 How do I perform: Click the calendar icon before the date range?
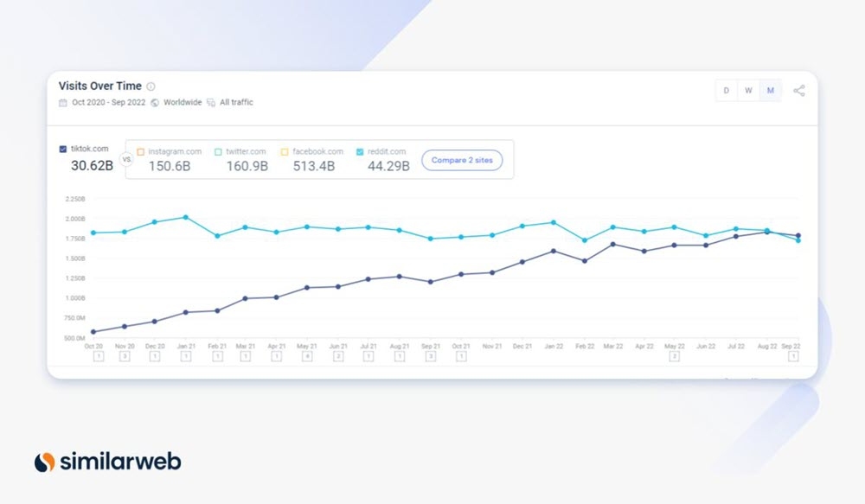tap(63, 102)
